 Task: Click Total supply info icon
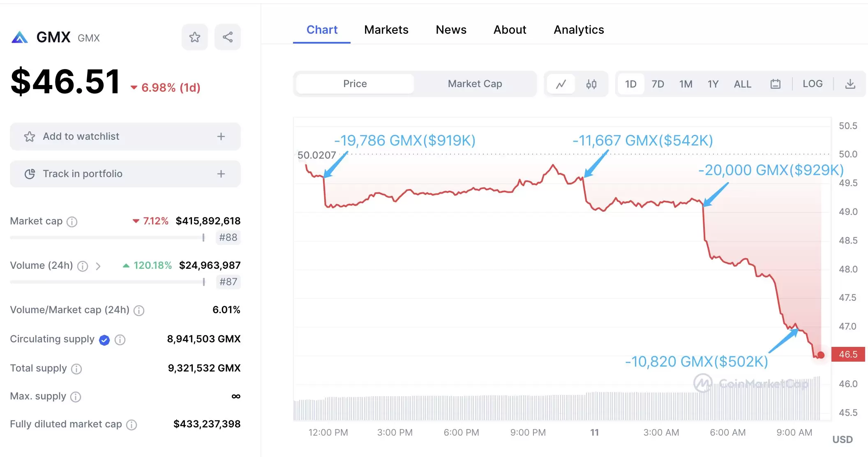click(76, 369)
